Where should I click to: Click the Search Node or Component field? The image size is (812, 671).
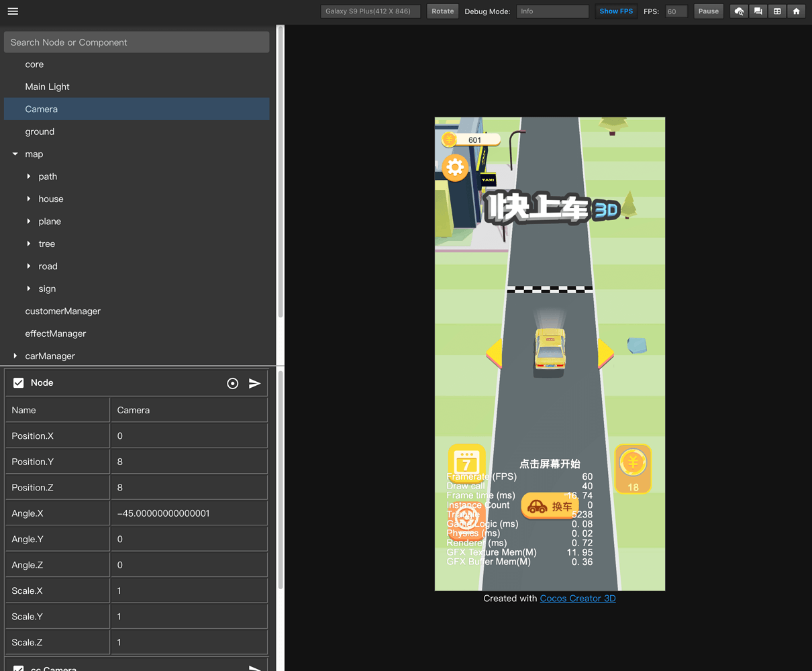pyautogui.click(x=136, y=42)
